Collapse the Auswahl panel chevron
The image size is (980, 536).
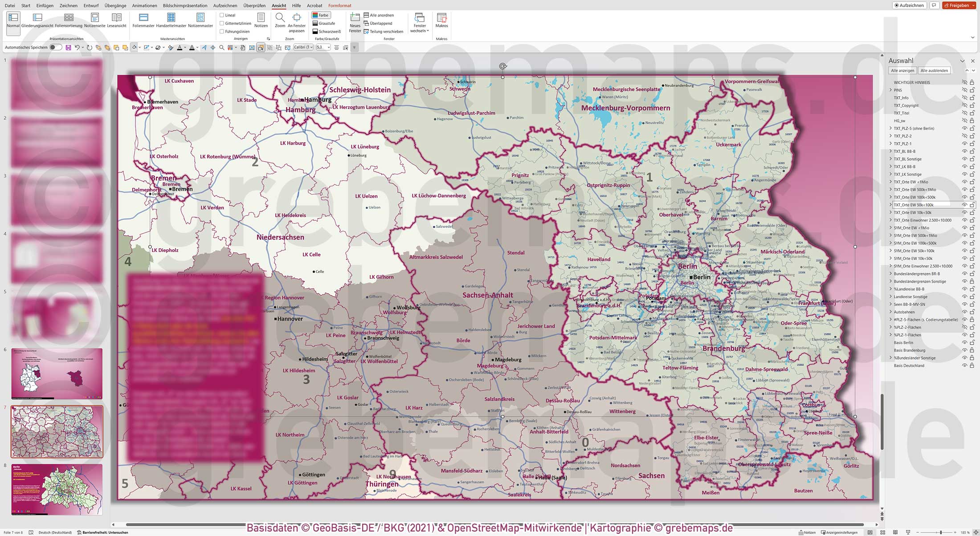click(963, 61)
